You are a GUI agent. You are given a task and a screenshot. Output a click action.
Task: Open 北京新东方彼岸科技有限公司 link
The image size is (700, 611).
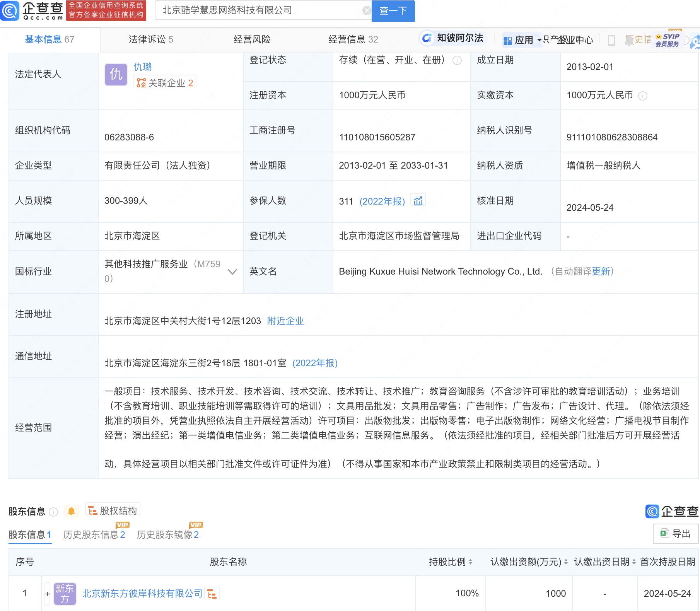(142, 594)
